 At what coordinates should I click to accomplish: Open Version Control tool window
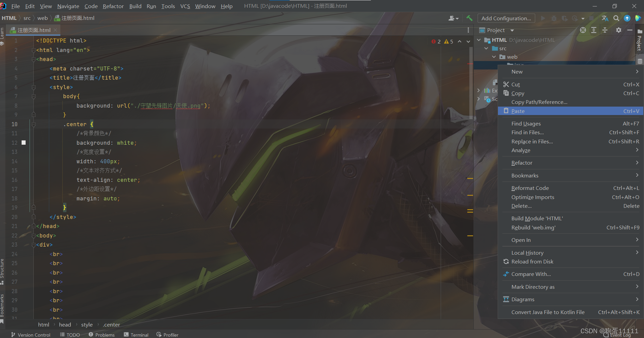click(x=31, y=335)
